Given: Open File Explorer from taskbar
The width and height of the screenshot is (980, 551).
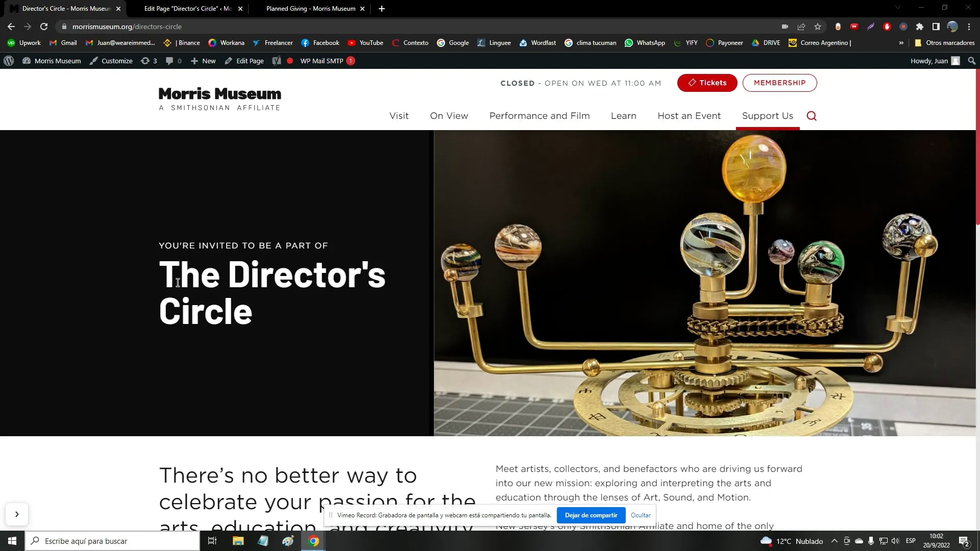Looking at the screenshot, I should tap(238, 541).
